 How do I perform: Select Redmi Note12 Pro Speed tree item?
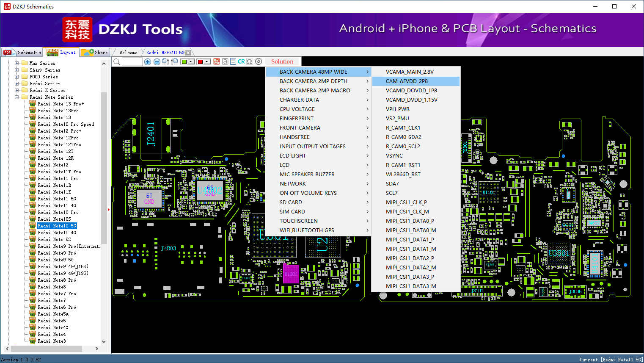(66, 124)
